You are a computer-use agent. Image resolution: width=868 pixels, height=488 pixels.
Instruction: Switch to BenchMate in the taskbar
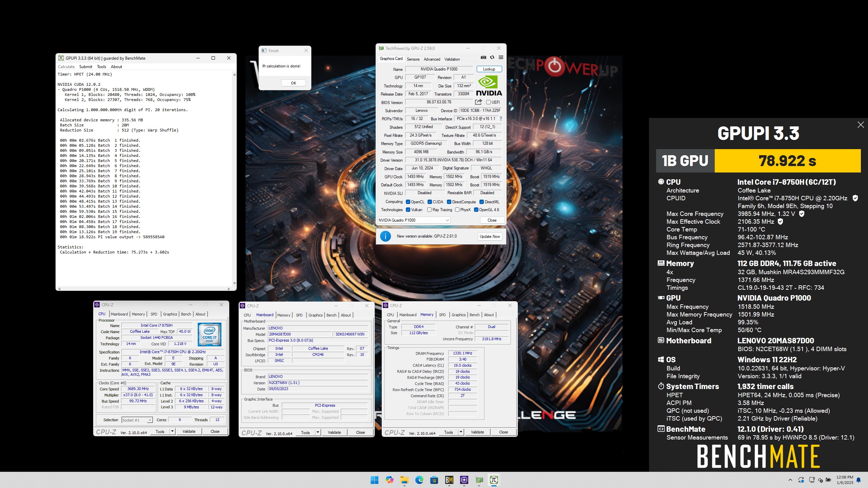(x=449, y=480)
